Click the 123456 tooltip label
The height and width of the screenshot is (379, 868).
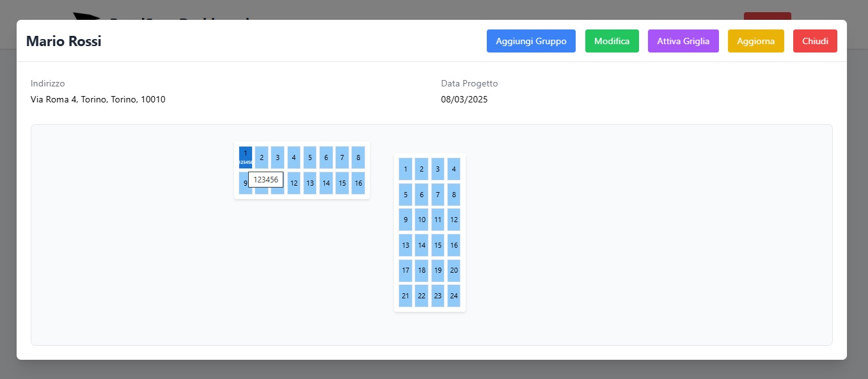pyautogui.click(x=265, y=180)
